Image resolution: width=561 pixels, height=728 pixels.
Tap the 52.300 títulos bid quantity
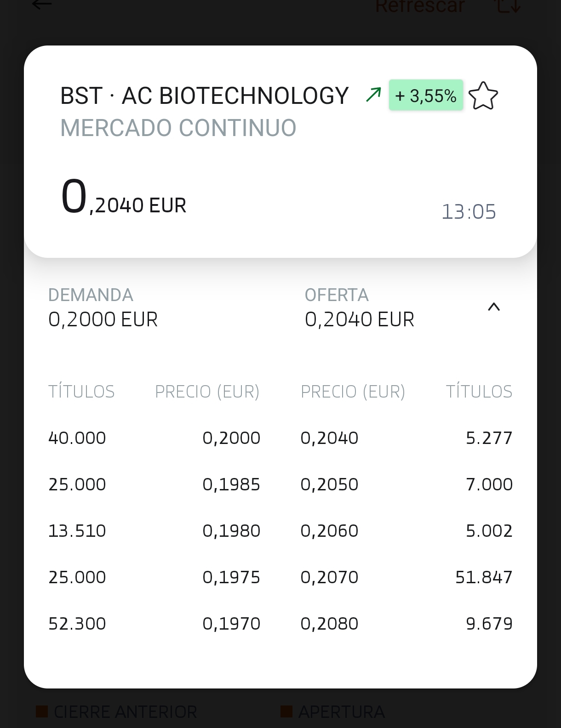77,624
